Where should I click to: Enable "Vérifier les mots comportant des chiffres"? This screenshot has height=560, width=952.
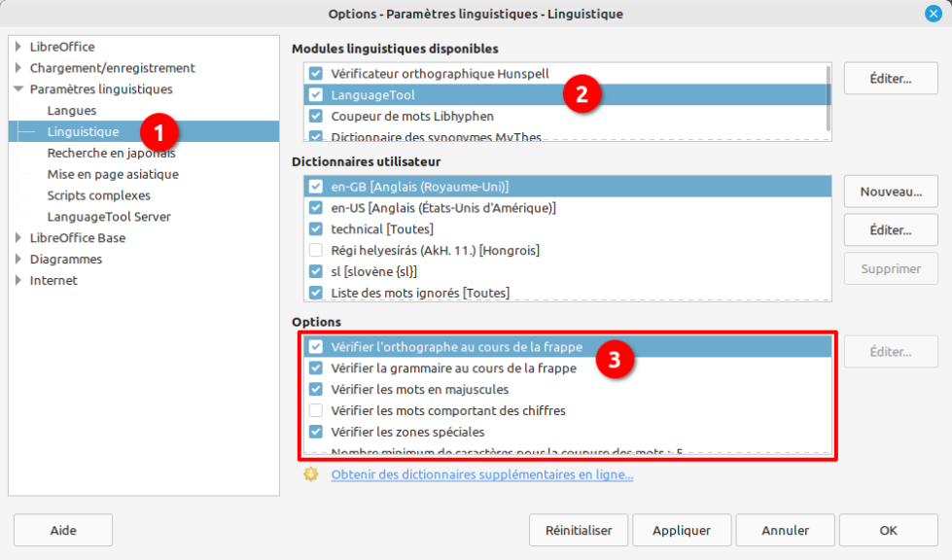[x=317, y=410]
